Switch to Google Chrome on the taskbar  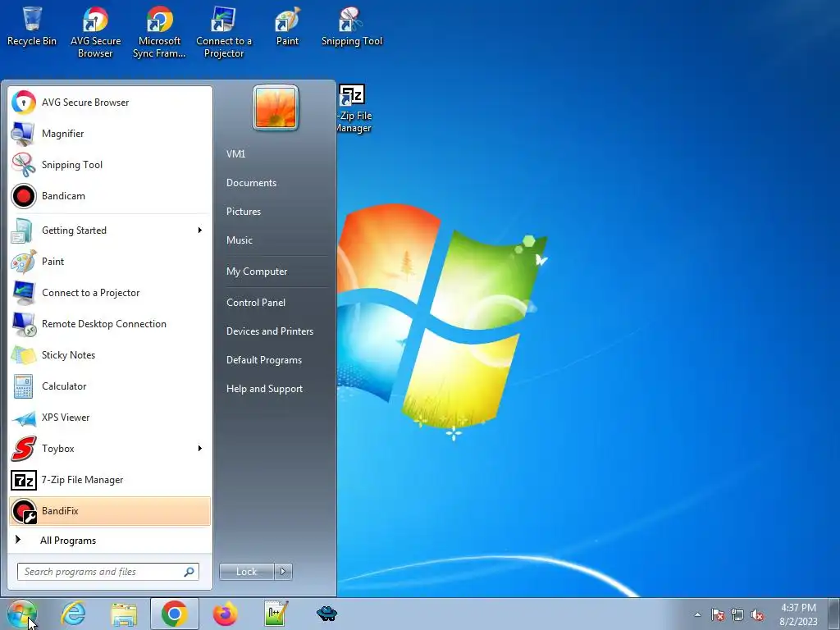[x=175, y=614]
